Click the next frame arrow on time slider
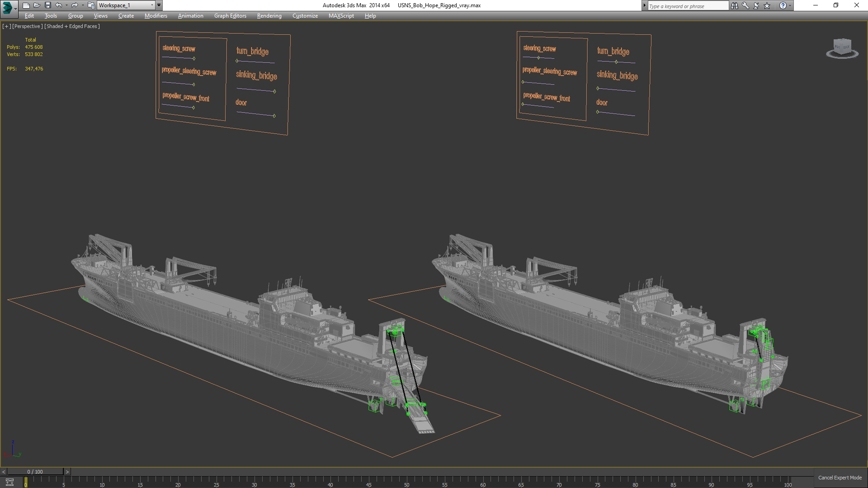The width and height of the screenshot is (868, 488). [67, 472]
